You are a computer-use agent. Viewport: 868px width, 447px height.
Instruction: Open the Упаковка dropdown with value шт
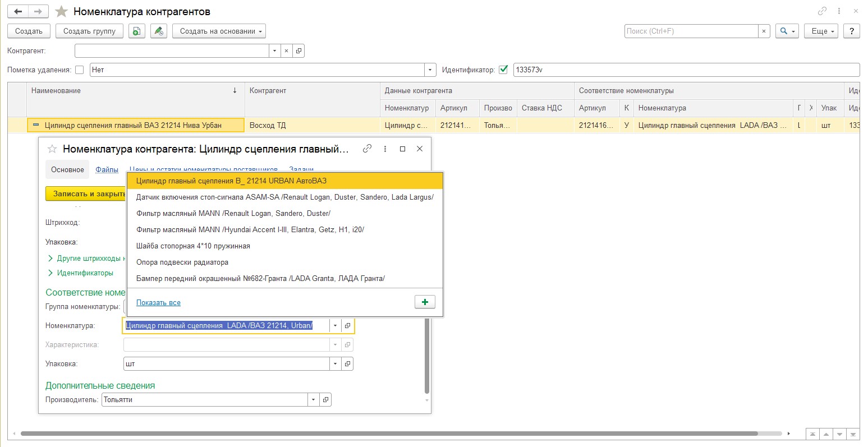tap(336, 364)
